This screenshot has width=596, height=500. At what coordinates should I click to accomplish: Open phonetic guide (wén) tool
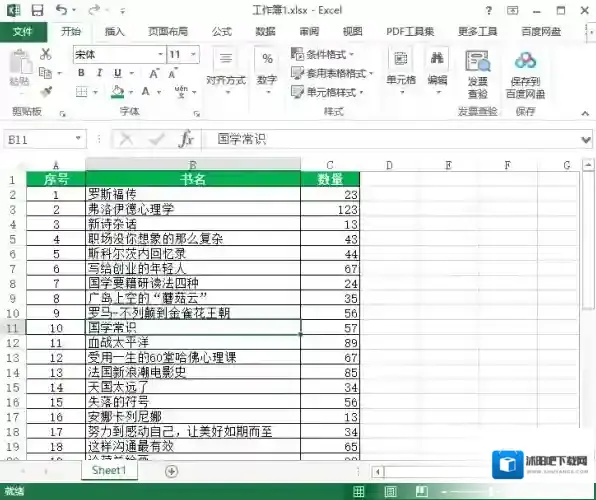181,91
